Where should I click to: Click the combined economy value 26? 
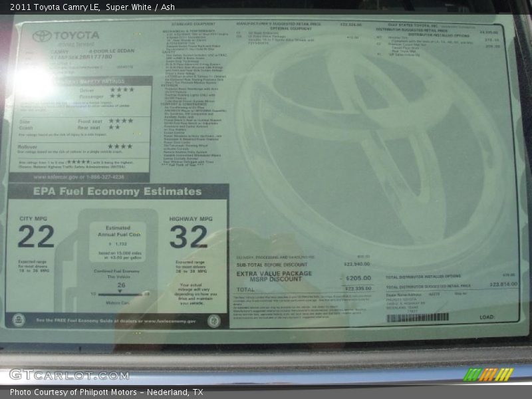[x=121, y=285]
